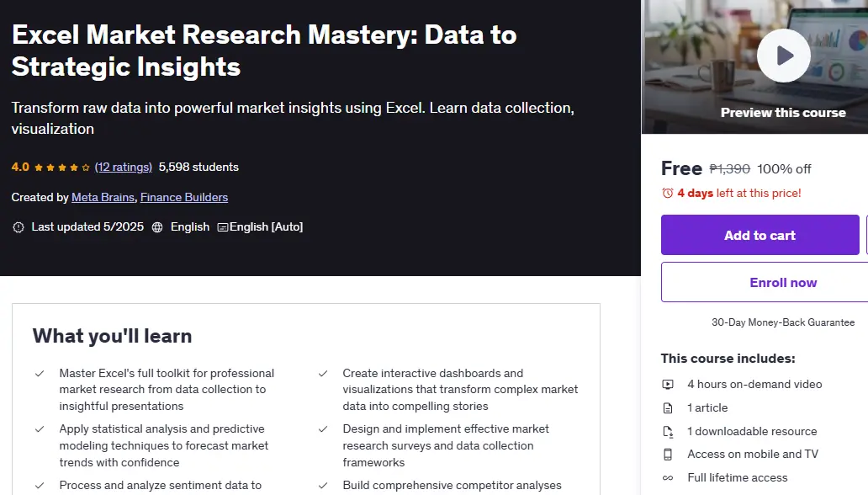
Task: Click the infinity lifetime access icon
Action: [668, 478]
